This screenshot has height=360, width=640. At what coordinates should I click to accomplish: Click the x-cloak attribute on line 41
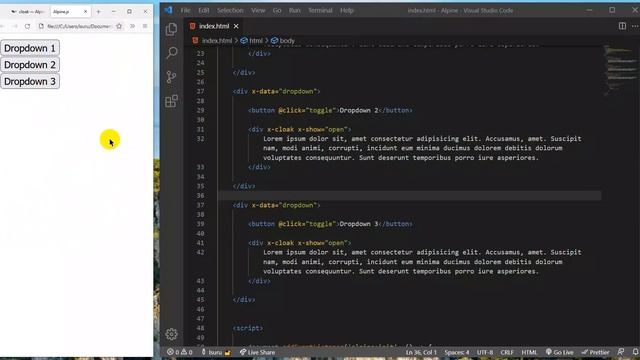tap(280, 243)
